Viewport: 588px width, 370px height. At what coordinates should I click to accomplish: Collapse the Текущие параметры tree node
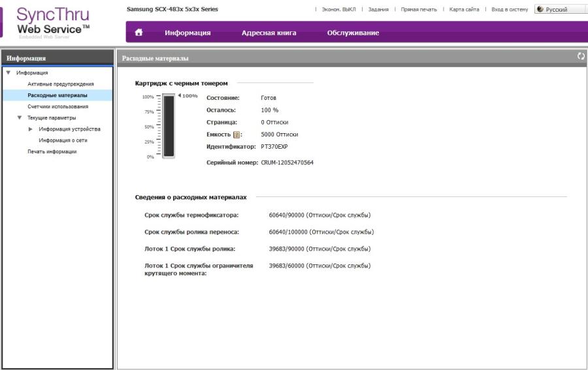[20, 118]
